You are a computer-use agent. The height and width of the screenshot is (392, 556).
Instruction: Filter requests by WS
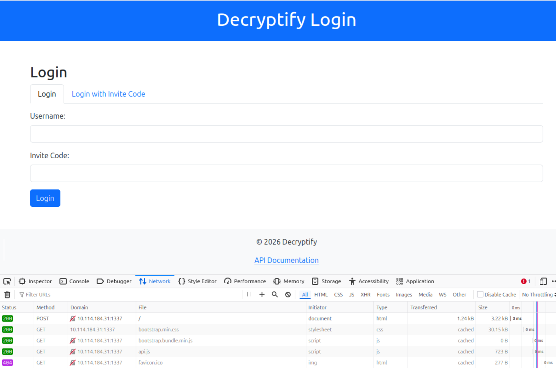tap(443, 295)
